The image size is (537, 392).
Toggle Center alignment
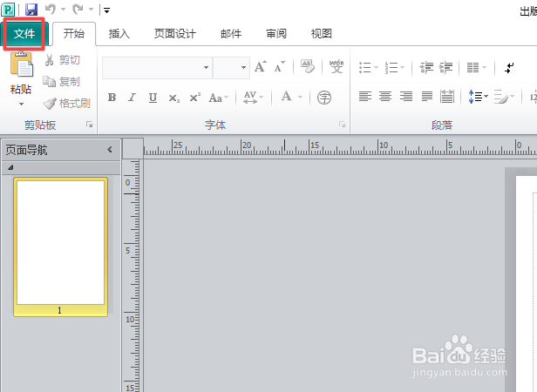tap(385, 96)
